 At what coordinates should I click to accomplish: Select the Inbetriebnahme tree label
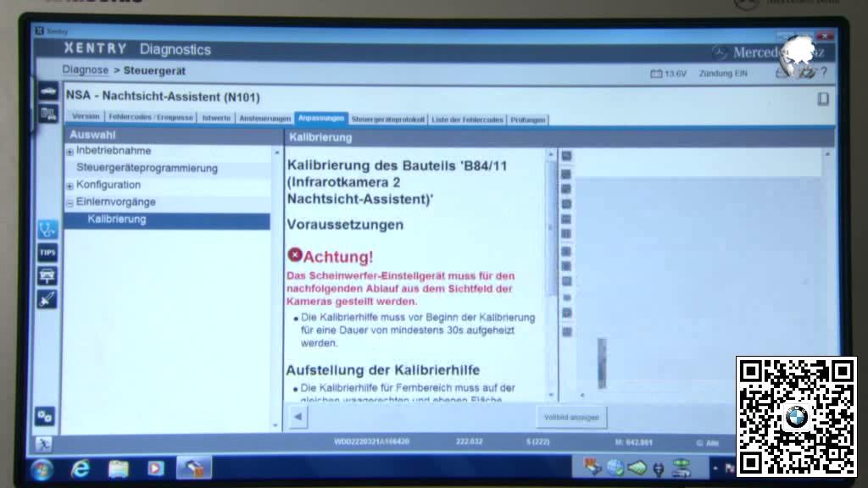114,151
